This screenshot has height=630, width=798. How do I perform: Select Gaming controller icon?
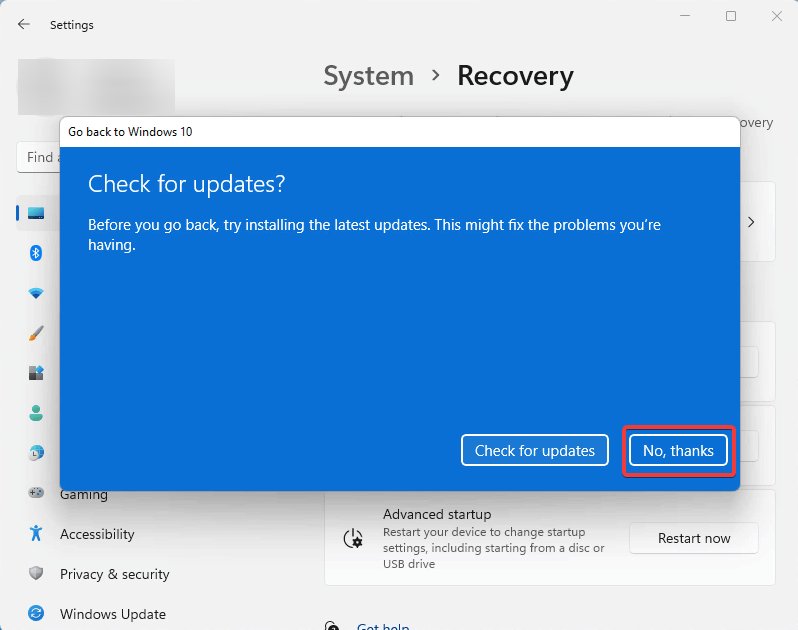coord(36,493)
